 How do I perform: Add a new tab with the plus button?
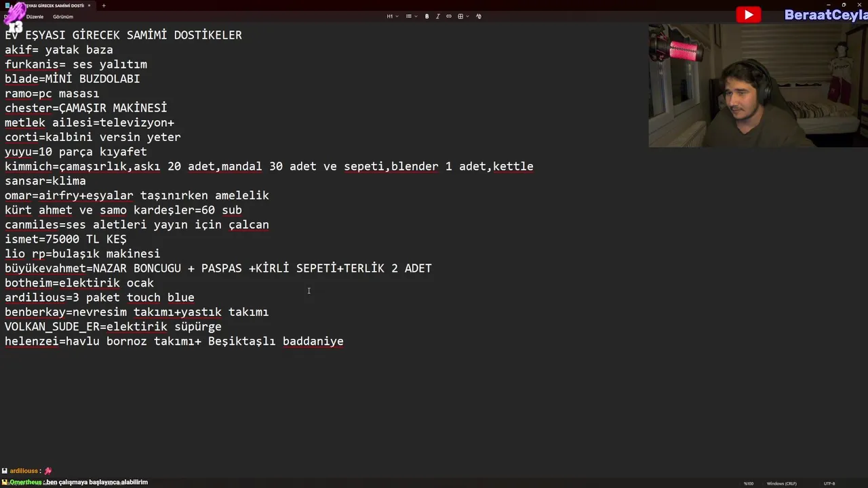click(x=104, y=5)
